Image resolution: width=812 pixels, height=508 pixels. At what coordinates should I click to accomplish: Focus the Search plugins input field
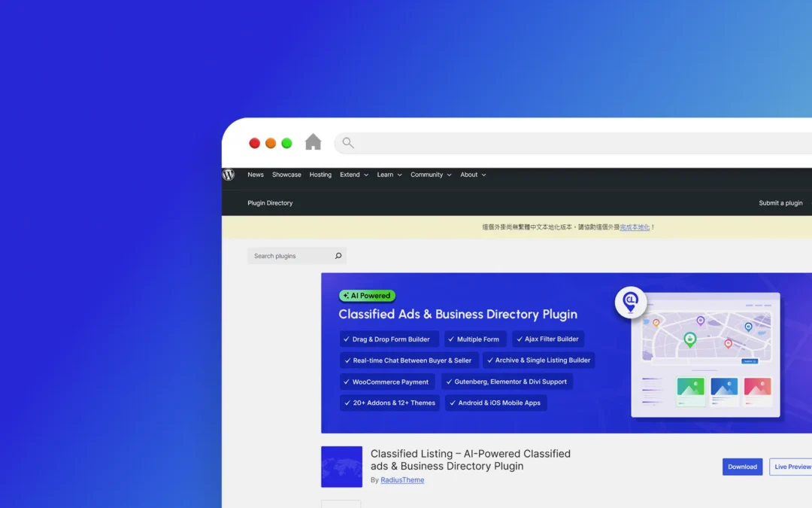point(297,256)
